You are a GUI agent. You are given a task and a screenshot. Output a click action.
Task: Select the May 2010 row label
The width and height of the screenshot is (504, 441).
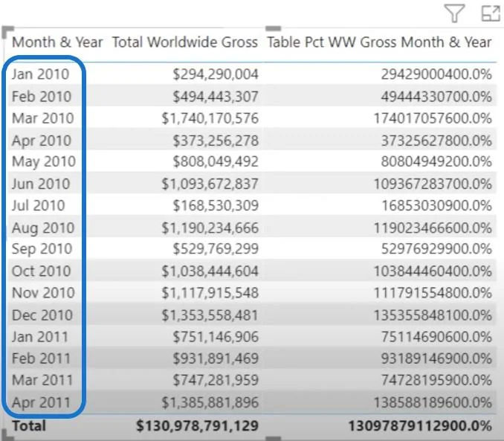point(44,162)
